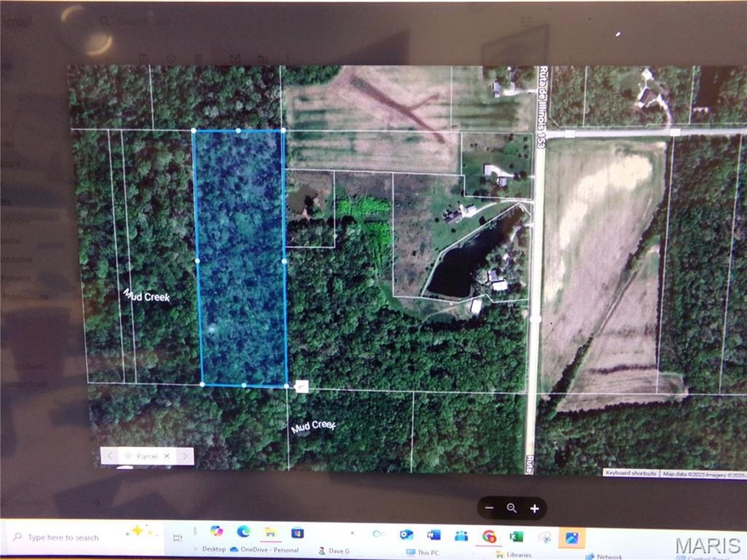This screenshot has height=560, width=747.
Task: Click the Mud Creek label below the parcel
Action: [313, 426]
